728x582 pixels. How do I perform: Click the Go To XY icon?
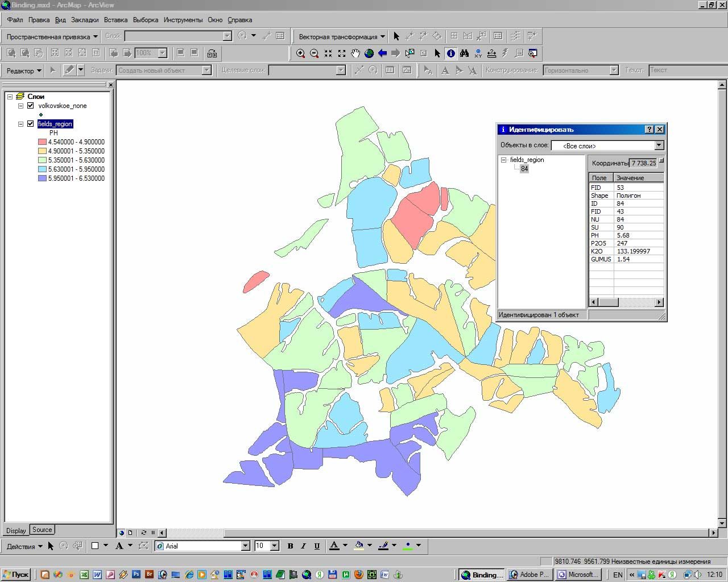[x=478, y=53]
